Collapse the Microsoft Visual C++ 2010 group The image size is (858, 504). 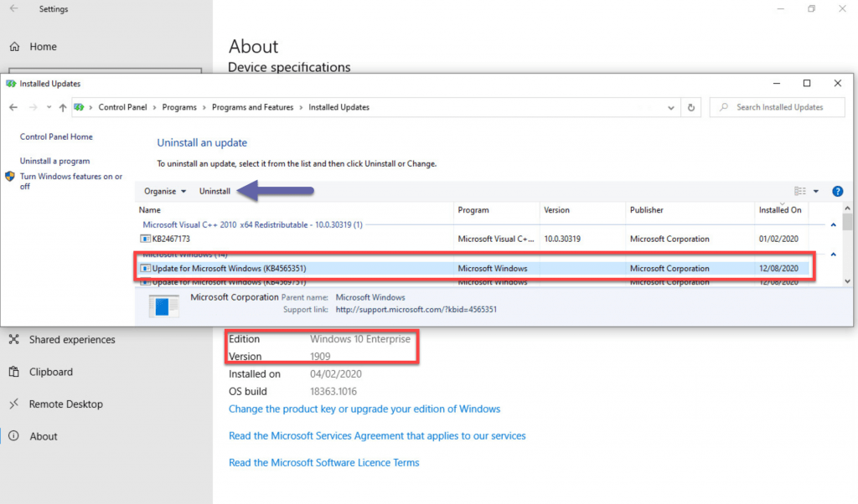833,224
